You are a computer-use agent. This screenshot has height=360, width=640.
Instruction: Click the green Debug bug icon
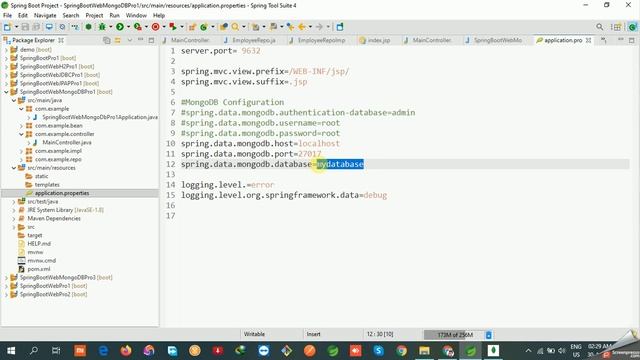102,27
